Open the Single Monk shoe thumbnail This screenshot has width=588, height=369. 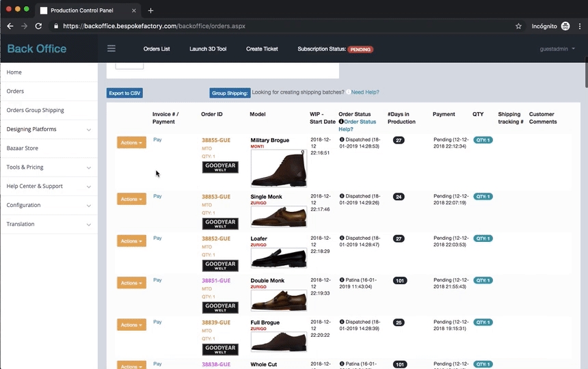click(278, 216)
